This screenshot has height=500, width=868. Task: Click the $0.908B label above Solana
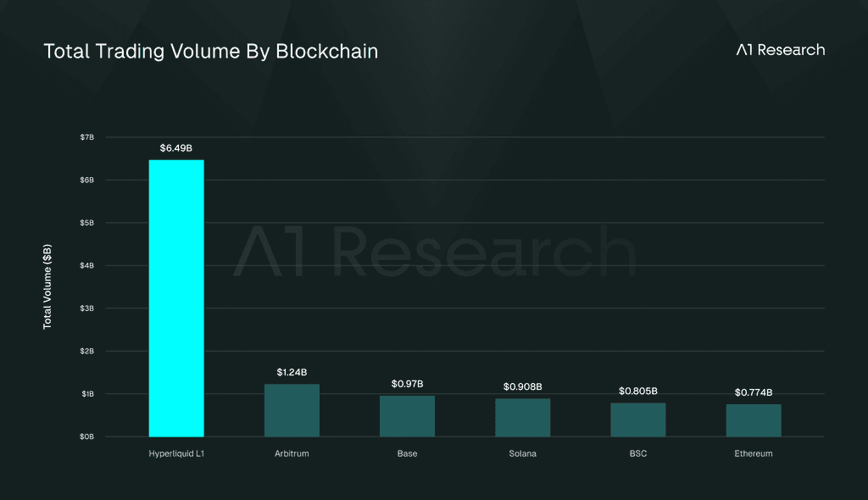(522, 386)
